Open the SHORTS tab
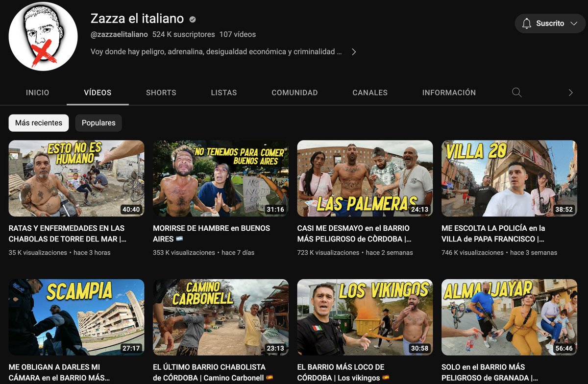The width and height of the screenshot is (588, 384). (x=161, y=93)
